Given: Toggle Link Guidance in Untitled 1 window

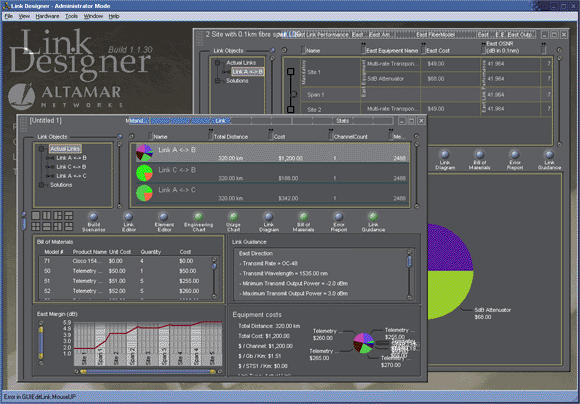Looking at the screenshot, I should pos(373,222).
